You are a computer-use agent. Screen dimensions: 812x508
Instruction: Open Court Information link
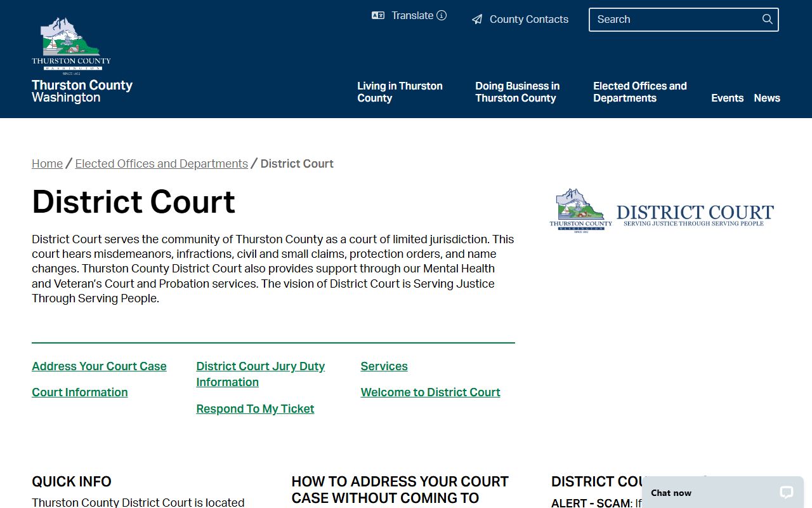[x=80, y=392]
